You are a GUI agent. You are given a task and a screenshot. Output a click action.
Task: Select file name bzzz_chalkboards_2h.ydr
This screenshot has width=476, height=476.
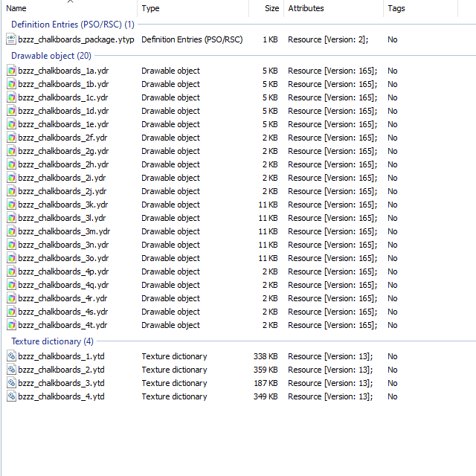[x=62, y=164]
